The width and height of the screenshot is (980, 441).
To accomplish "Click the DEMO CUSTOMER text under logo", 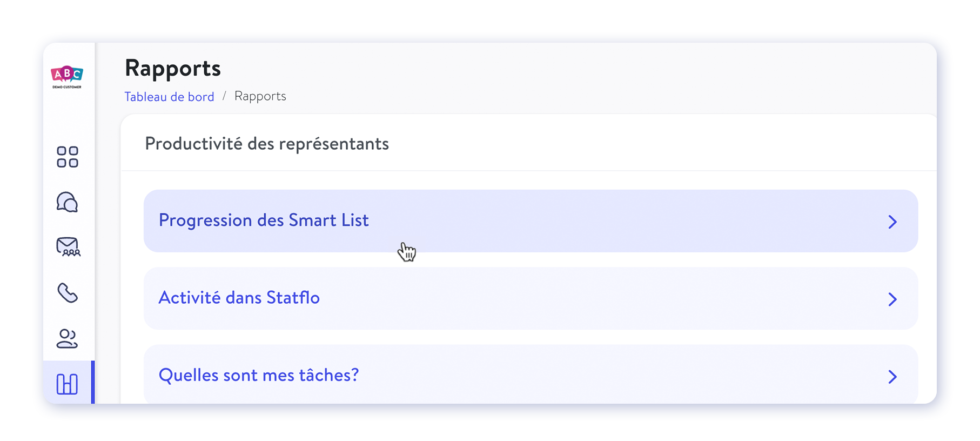I will click(x=67, y=87).
